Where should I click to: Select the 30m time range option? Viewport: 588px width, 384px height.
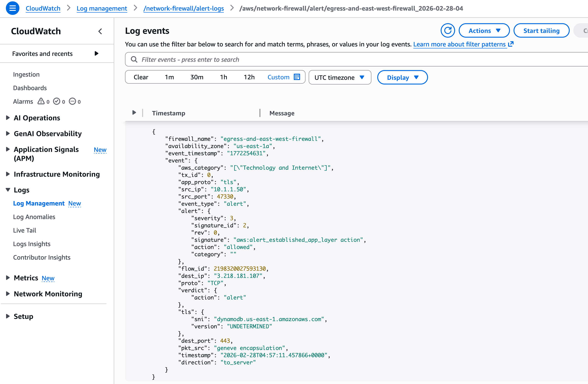tap(197, 77)
